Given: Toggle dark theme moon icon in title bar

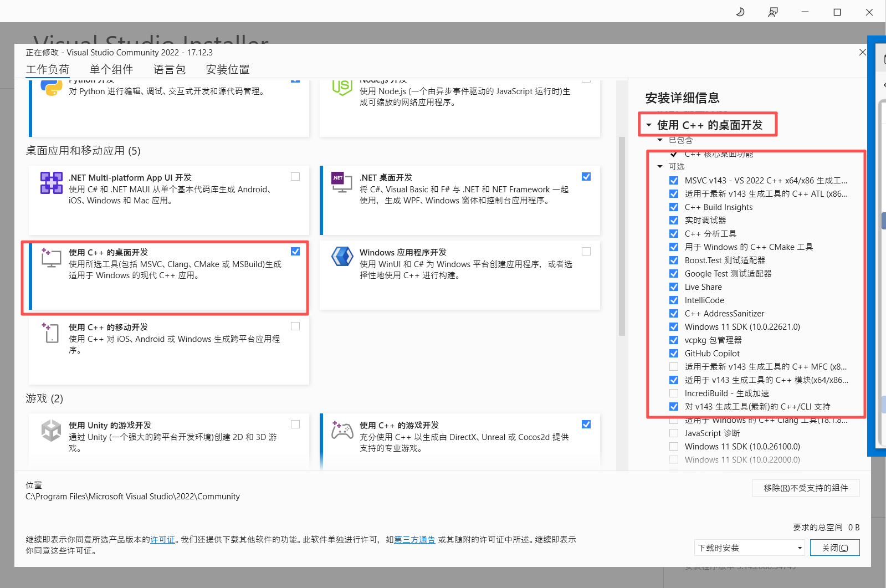Looking at the screenshot, I should (740, 12).
